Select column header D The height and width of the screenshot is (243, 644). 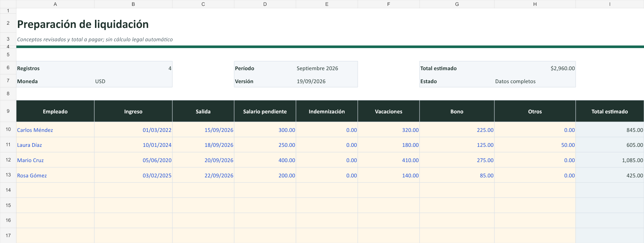[265, 4]
